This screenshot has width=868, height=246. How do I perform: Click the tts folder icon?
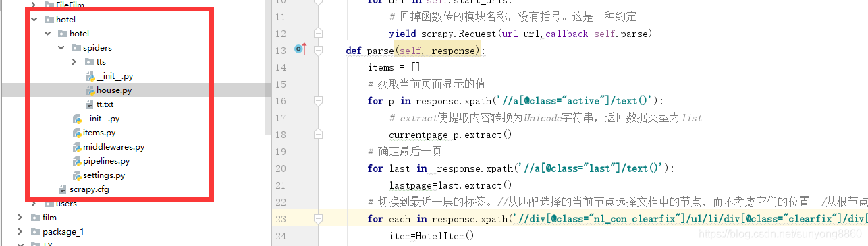point(89,62)
